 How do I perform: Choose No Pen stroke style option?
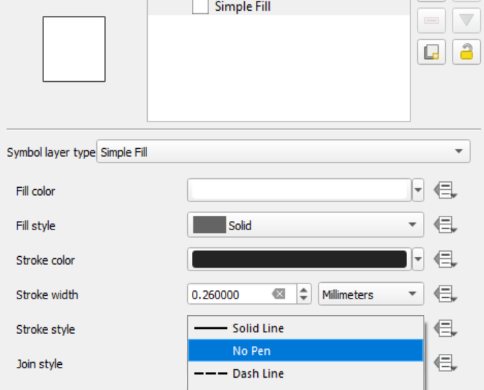305,350
